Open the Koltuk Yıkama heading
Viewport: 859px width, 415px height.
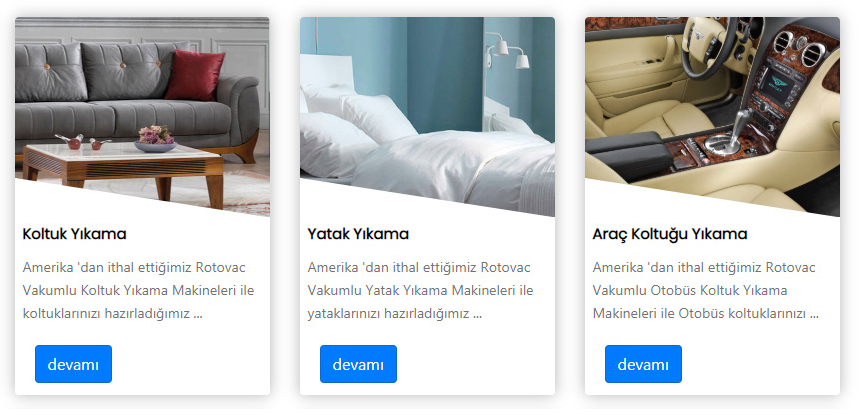pyautogui.click(x=75, y=234)
